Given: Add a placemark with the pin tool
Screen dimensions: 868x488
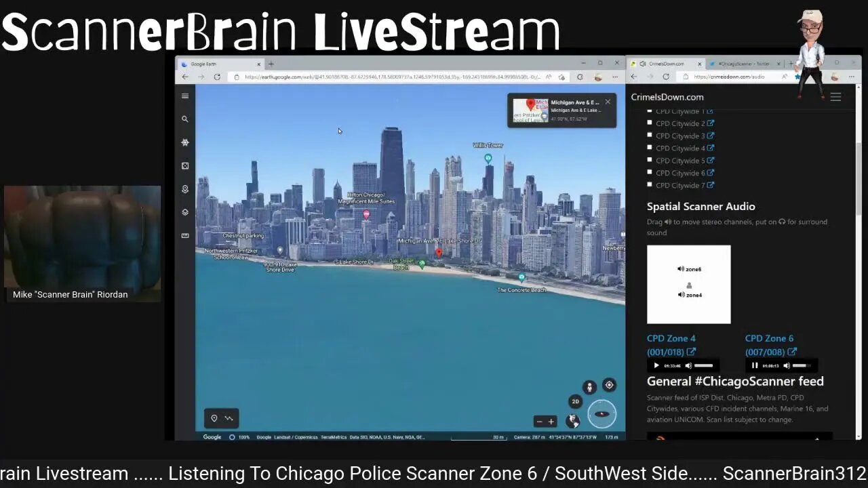Looking at the screenshot, I should point(214,418).
